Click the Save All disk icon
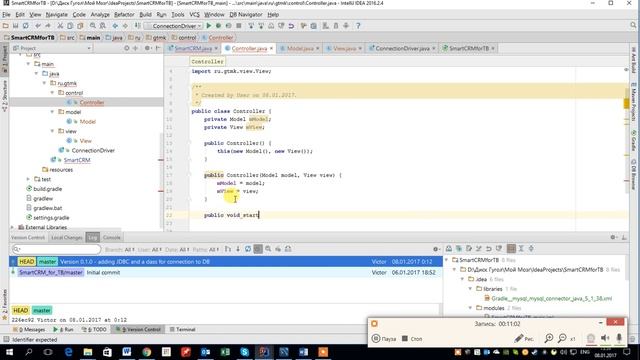640x360 pixels. point(15,26)
